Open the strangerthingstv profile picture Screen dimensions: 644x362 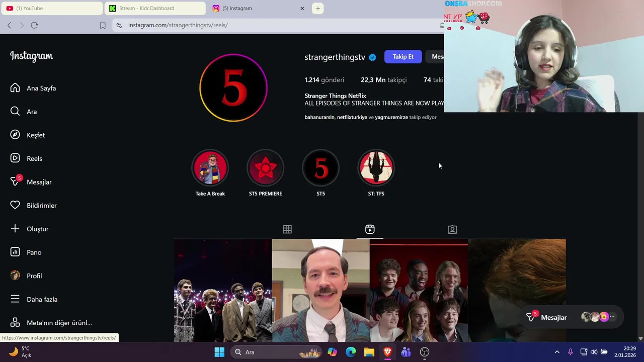233,87
